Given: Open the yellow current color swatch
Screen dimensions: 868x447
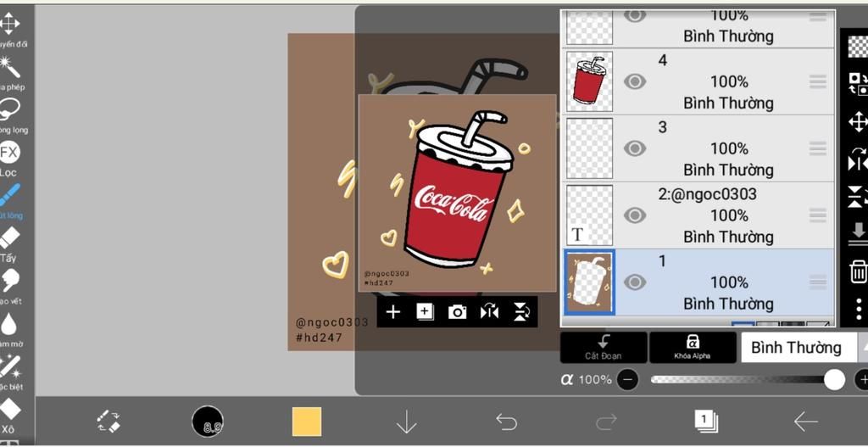Looking at the screenshot, I should [x=307, y=422].
